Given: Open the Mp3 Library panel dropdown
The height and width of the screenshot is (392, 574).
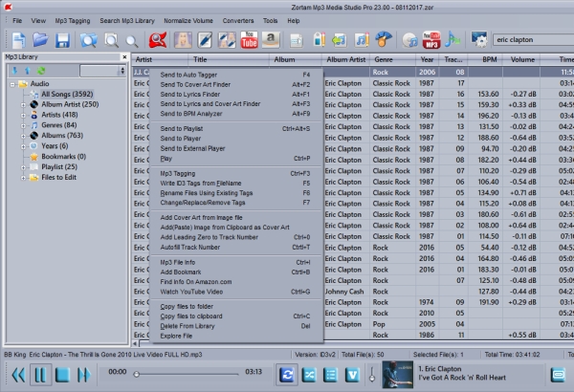Looking at the screenshot, I should 122,71.
